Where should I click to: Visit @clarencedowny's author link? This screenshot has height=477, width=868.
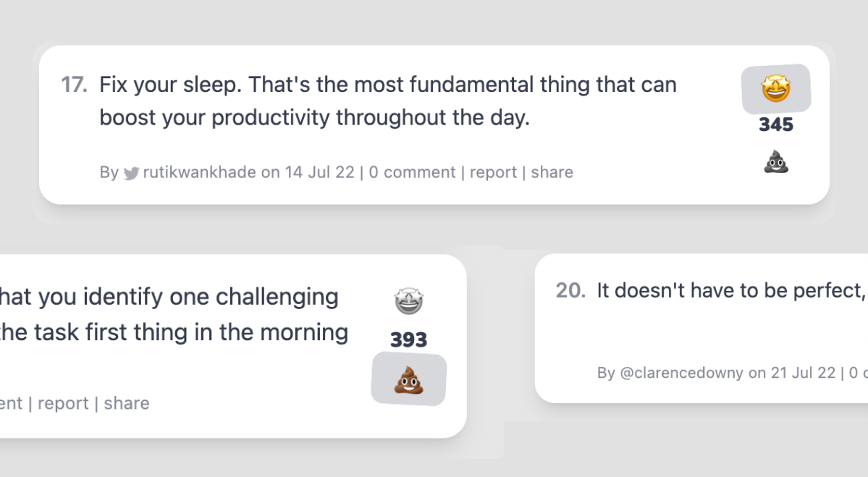pos(681,373)
